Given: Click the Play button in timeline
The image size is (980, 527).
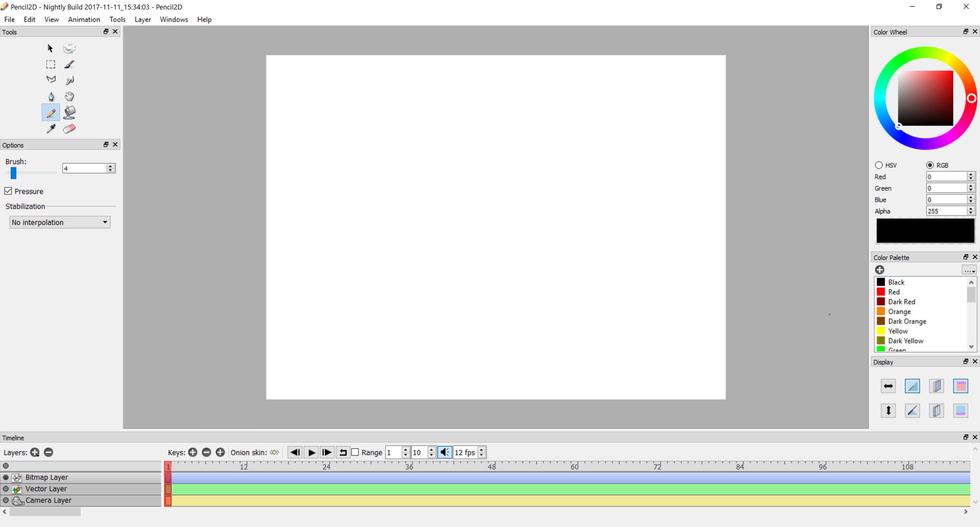Looking at the screenshot, I should pyautogui.click(x=312, y=452).
